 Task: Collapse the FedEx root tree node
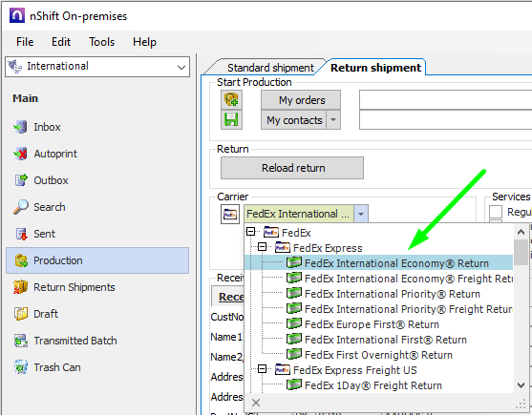[x=251, y=232]
